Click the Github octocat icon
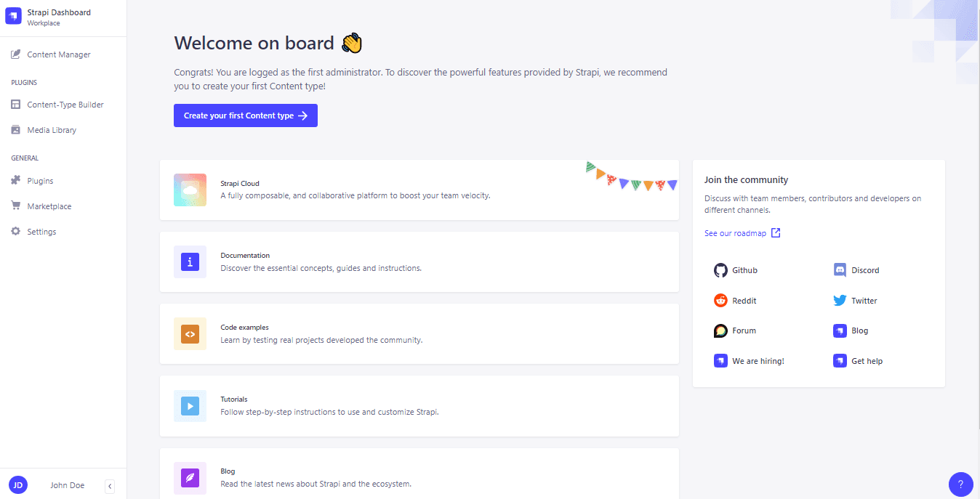Image resolution: width=980 pixels, height=499 pixels. pyautogui.click(x=720, y=270)
